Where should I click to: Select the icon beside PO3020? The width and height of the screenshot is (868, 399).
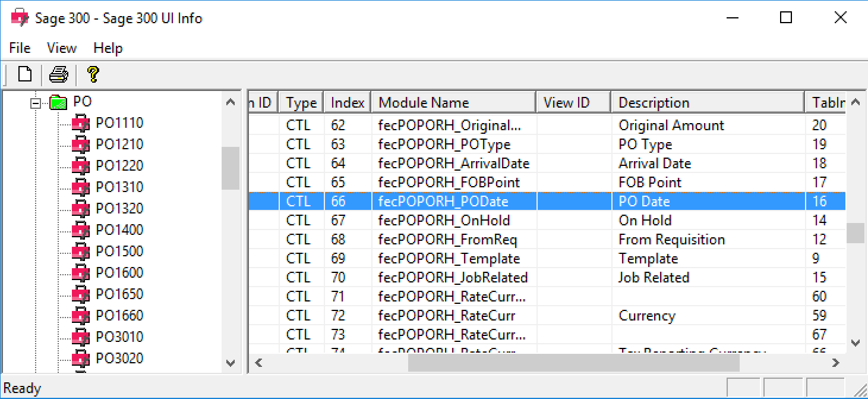coord(80,359)
